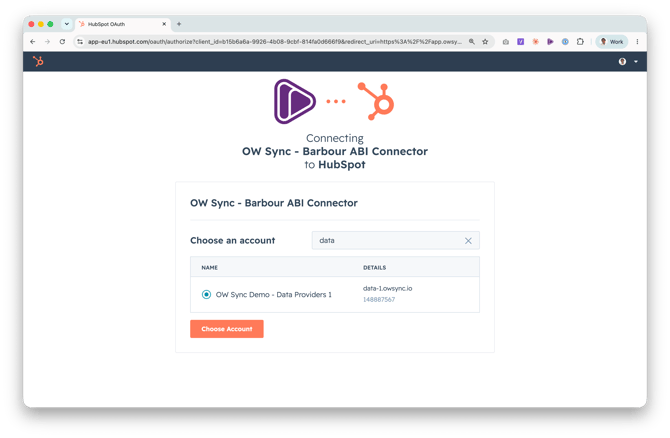Click the HubSpot sprocket logo in navbar

pos(38,62)
